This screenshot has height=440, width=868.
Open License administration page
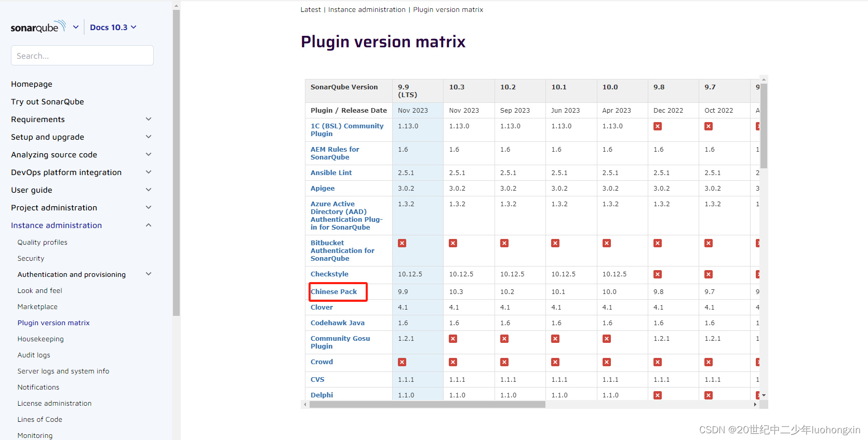tap(55, 403)
